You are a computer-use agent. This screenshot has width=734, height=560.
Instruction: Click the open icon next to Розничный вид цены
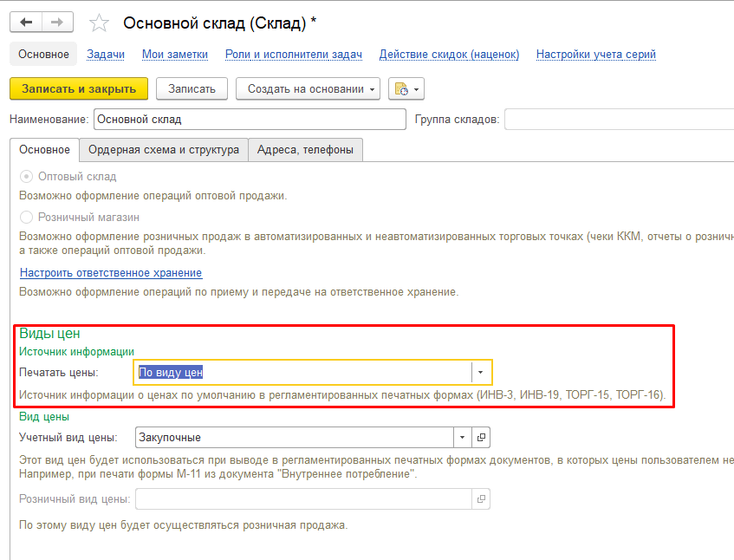point(482,498)
